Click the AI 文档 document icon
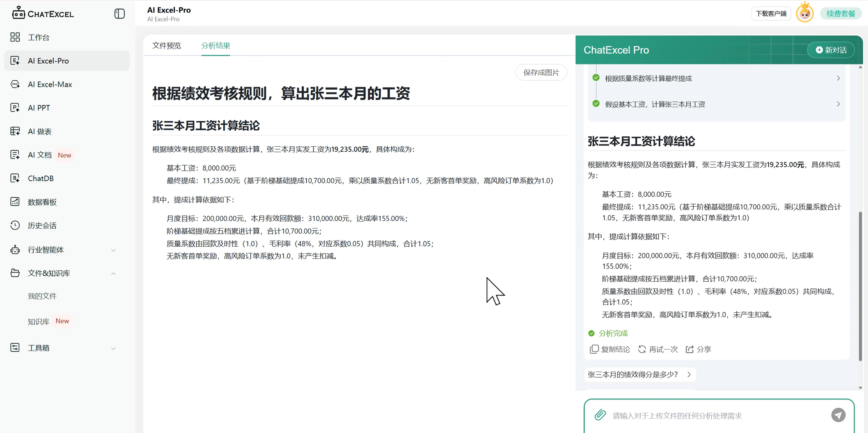This screenshot has height=433, width=868. (15, 155)
